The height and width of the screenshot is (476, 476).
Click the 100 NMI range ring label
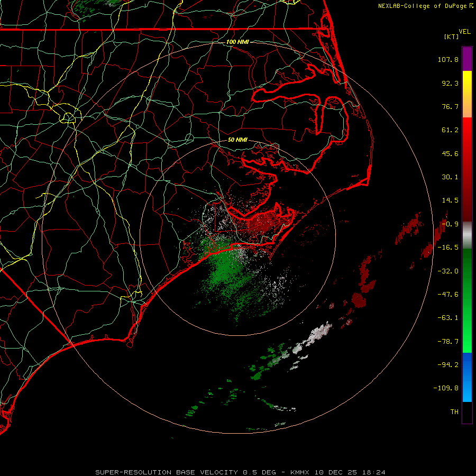tap(237, 42)
